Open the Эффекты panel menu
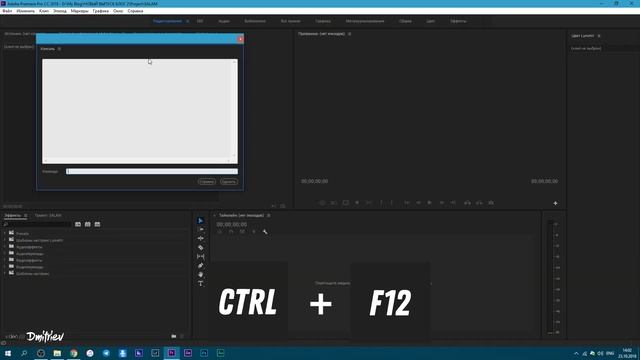 click(26, 216)
